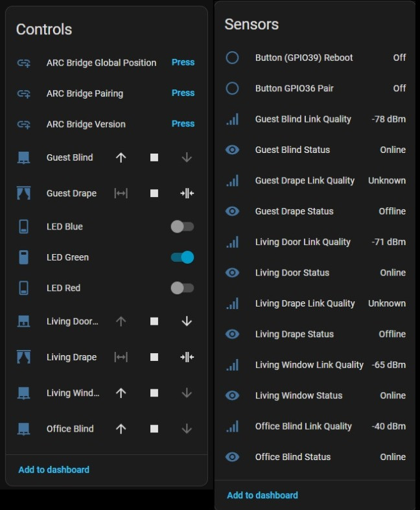Click the LED Green label
Screen dimensions: 420x510
click(67, 258)
